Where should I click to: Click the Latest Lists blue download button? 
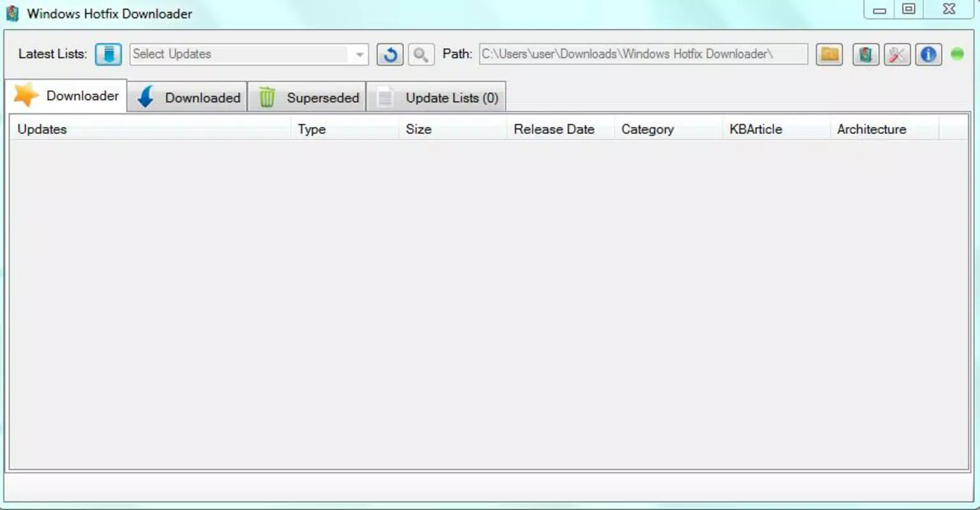(x=108, y=54)
